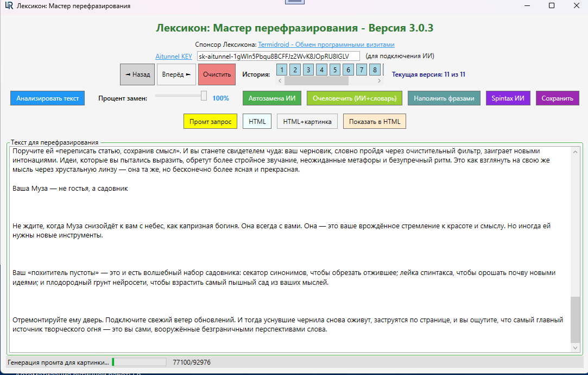The image size is (588, 375).
Task: Click the Процент замен slider handle
Action: pos(204,96)
